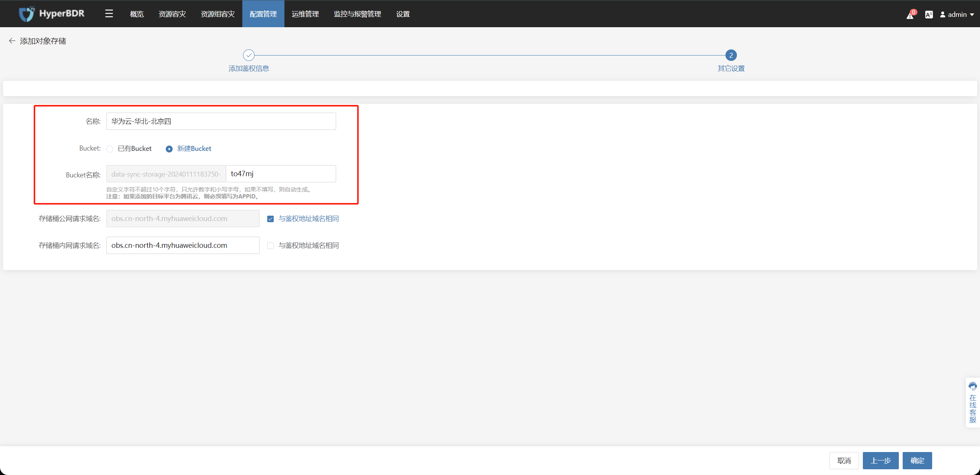Open the 概览 menu
Image resolution: width=980 pixels, height=475 pixels.
(137, 14)
